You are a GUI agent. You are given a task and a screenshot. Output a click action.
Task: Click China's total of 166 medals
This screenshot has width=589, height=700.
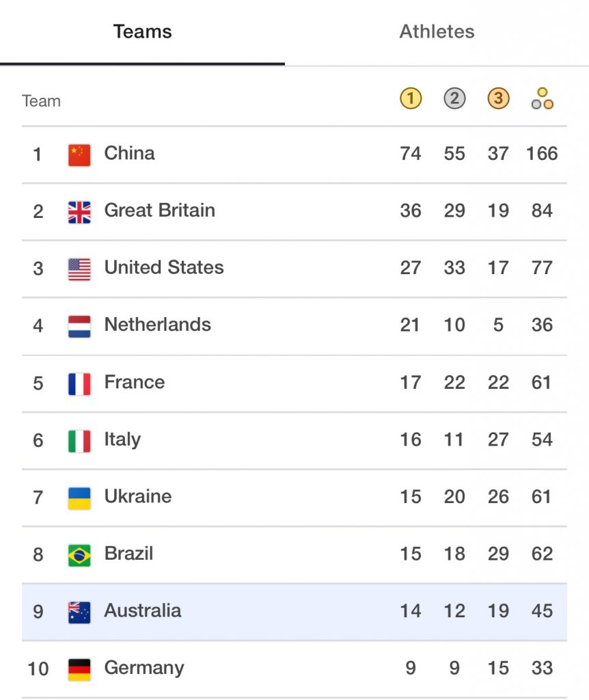pyautogui.click(x=542, y=154)
